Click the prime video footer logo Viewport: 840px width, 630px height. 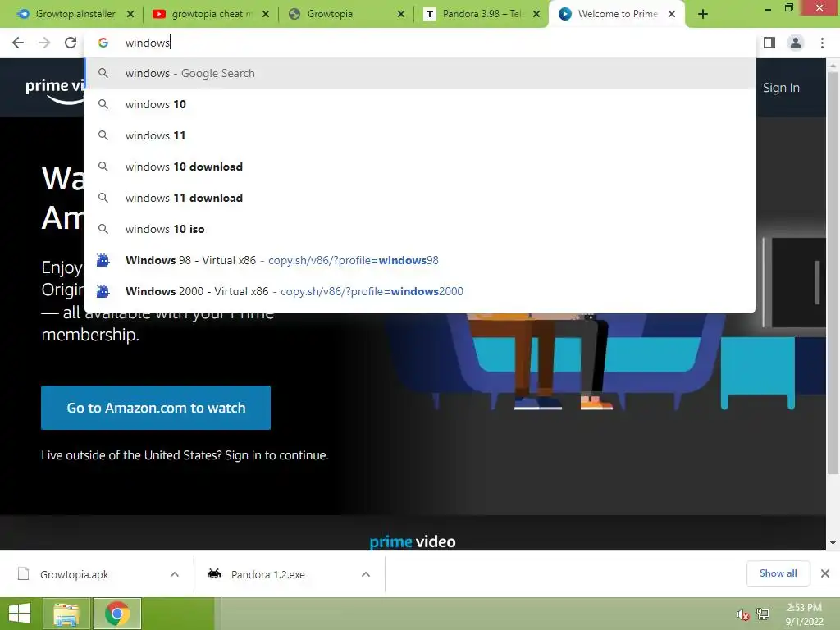(413, 541)
